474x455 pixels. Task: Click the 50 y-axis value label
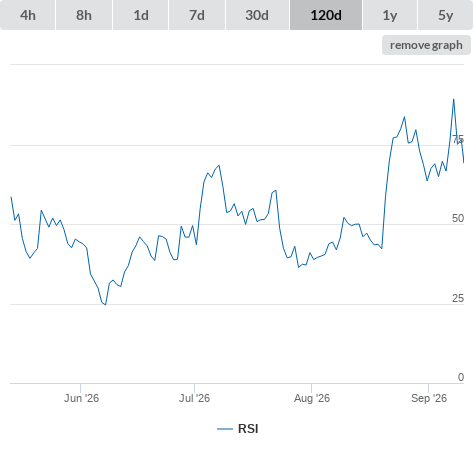[x=458, y=218]
